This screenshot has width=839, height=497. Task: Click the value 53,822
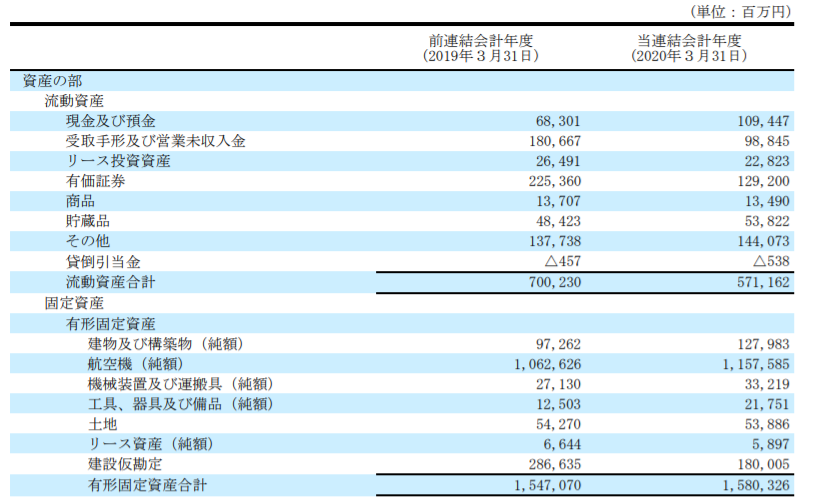(767, 221)
